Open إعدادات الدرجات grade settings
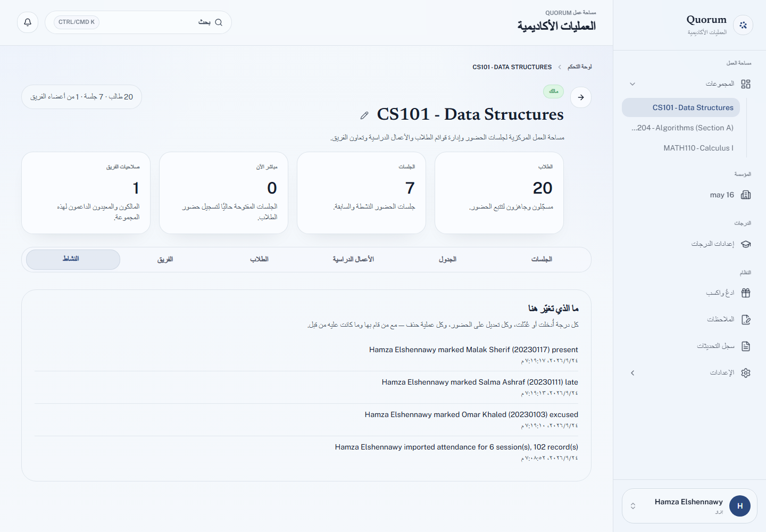 [x=690, y=244]
